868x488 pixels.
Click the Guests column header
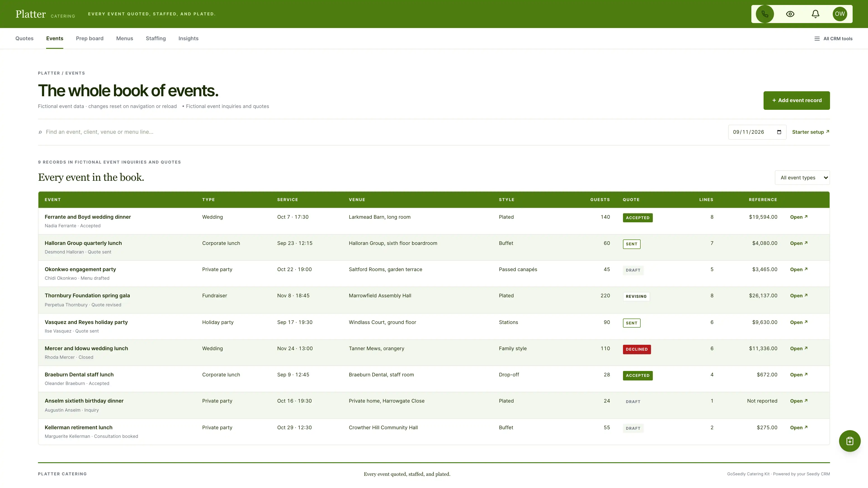(600, 200)
